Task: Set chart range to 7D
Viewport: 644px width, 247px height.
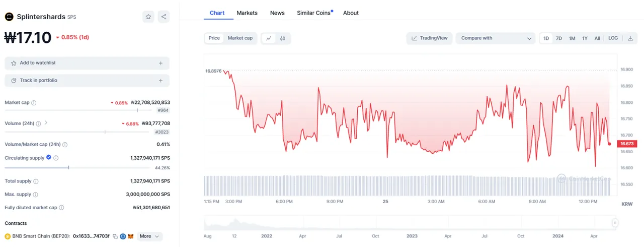Action: (559, 38)
